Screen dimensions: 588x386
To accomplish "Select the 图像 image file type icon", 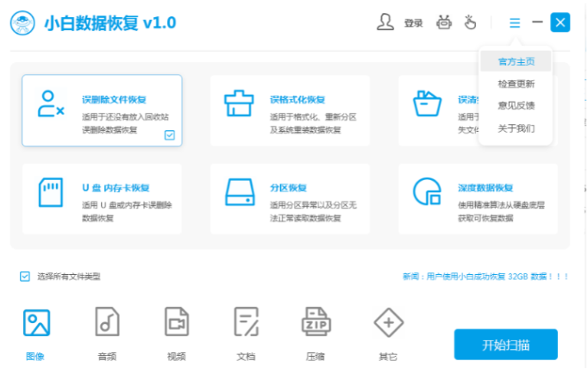I will 36,323.
